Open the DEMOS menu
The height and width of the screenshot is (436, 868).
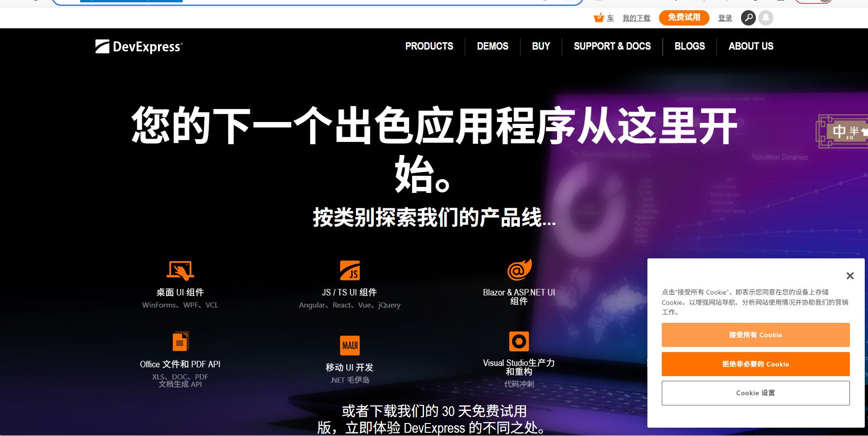point(492,46)
